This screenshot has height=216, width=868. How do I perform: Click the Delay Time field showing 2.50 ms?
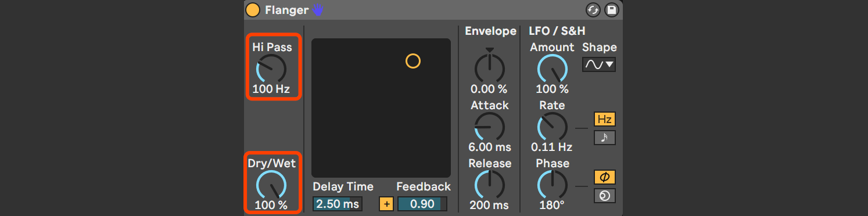(x=337, y=204)
